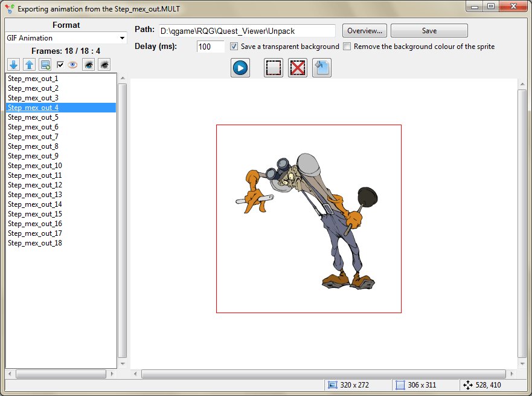Viewport: 532px width, 396px height.
Task: Click status text 320 x 272
Action: (x=354, y=385)
